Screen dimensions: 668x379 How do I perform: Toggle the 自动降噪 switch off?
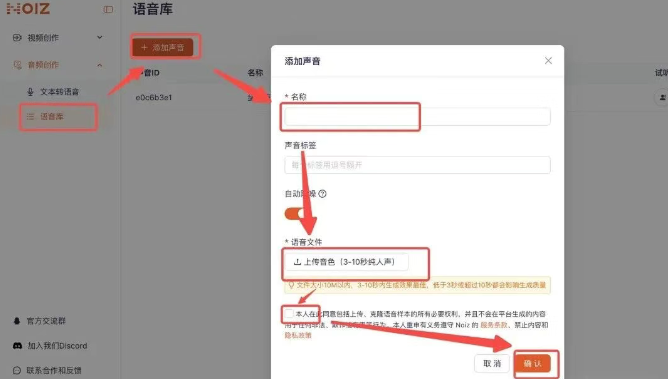(295, 214)
